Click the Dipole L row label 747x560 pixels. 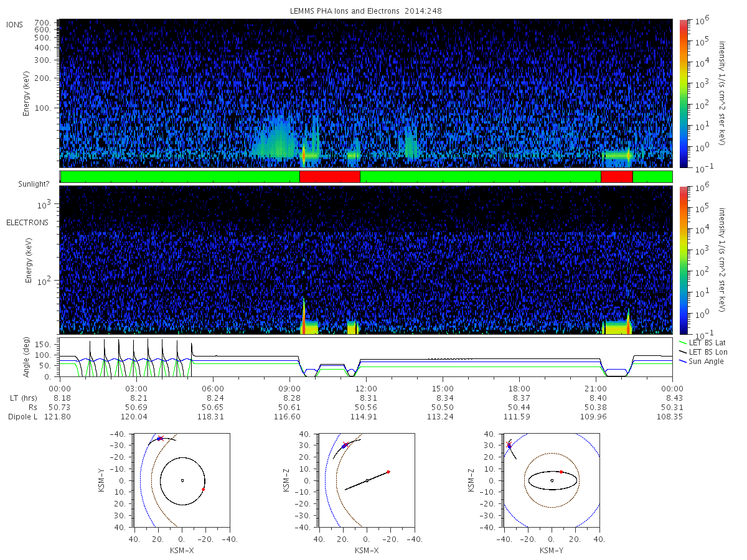tap(22, 416)
